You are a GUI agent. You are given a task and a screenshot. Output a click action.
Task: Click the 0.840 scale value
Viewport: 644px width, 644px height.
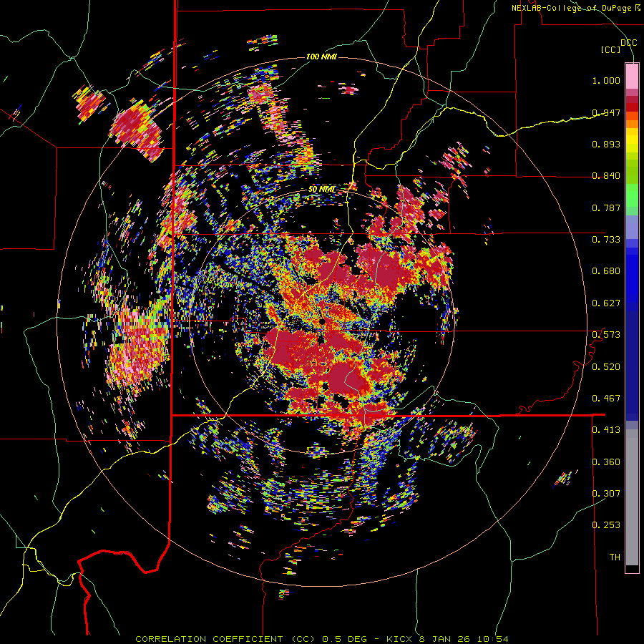click(606, 176)
